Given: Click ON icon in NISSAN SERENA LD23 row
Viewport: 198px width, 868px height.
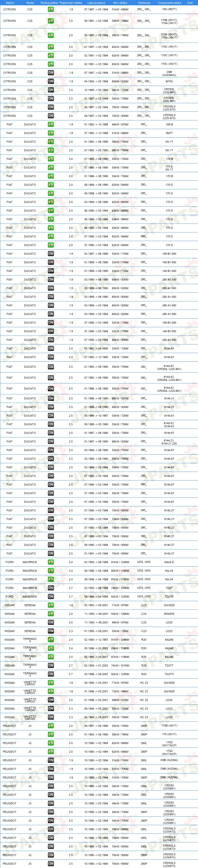Looking at the screenshot, I should click(x=50, y=632).
